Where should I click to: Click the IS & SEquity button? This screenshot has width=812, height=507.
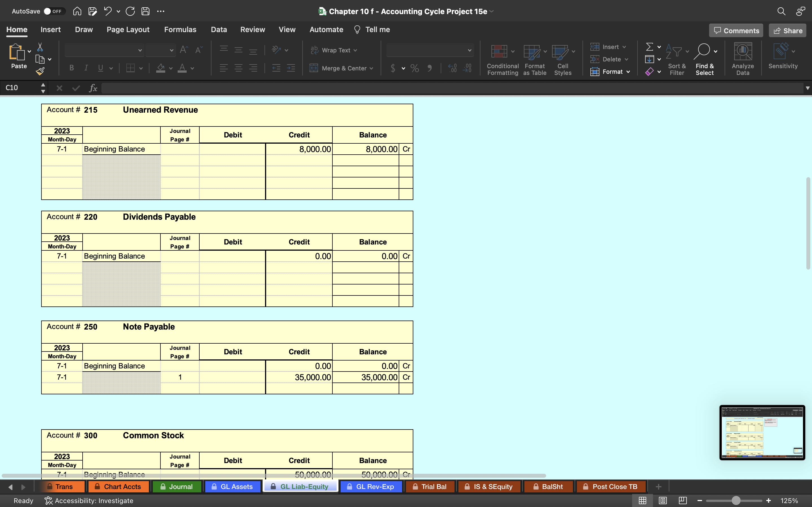tap(493, 486)
